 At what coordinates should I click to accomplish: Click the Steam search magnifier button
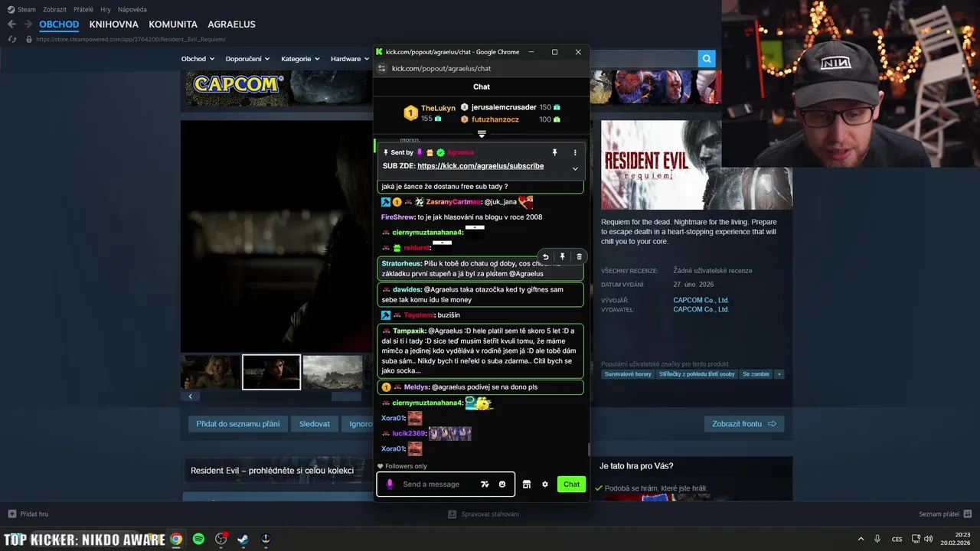[x=706, y=59]
